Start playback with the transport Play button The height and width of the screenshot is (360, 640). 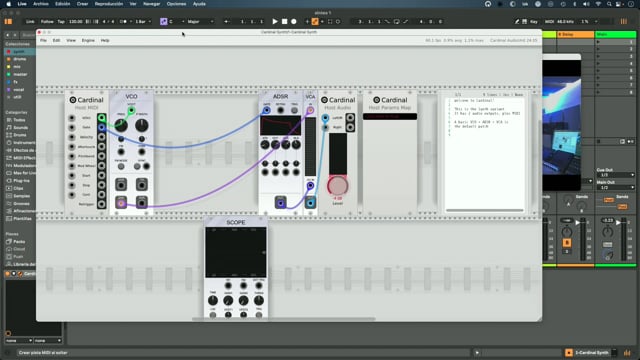[275, 21]
